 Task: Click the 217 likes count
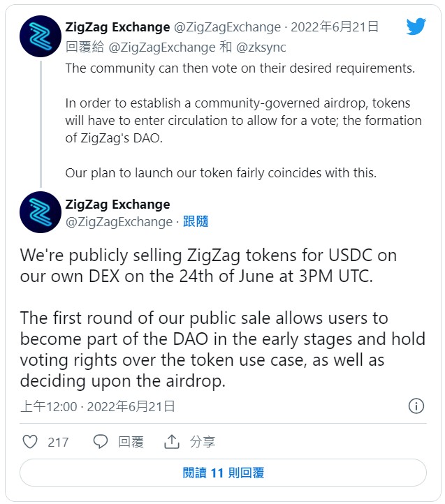coord(58,441)
